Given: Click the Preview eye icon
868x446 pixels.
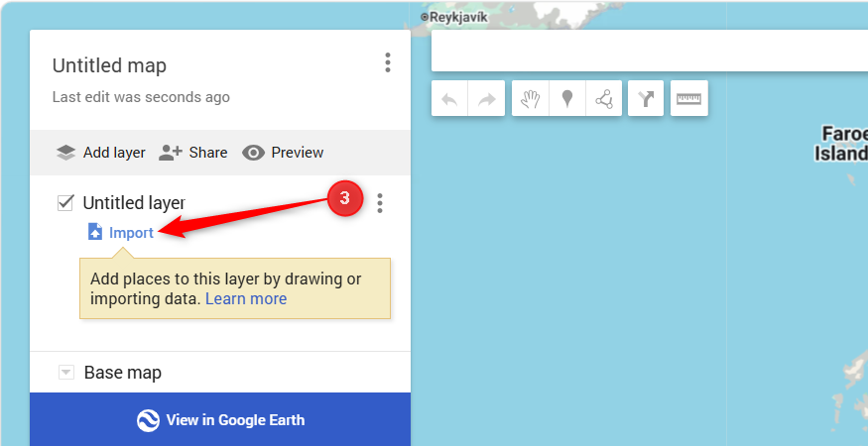Looking at the screenshot, I should (253, 153).
